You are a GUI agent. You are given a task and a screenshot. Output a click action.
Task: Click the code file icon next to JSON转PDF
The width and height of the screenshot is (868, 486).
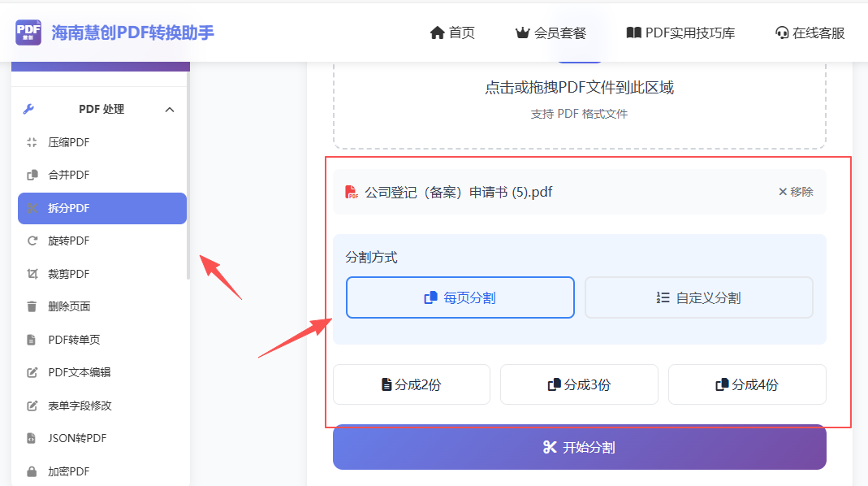(32, 438)
